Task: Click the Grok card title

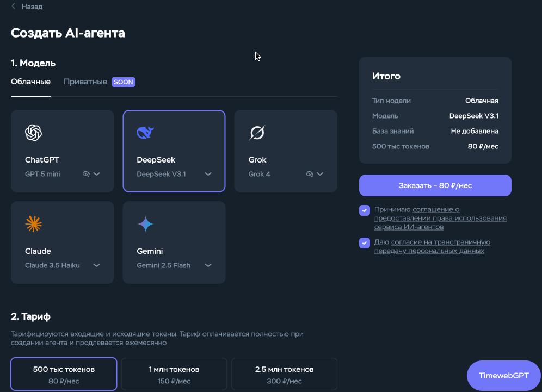Action: 257,160
